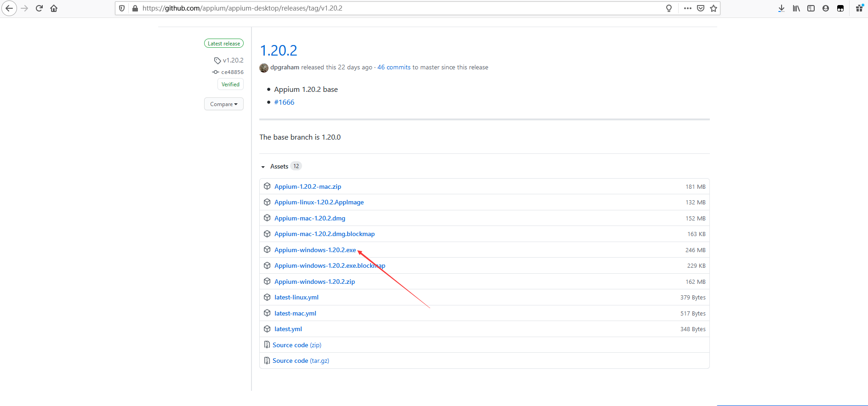This screenshot has height=406, width=868.
Task: Download Appium-1.20.2-mac.zip
Action: [308, 186]
